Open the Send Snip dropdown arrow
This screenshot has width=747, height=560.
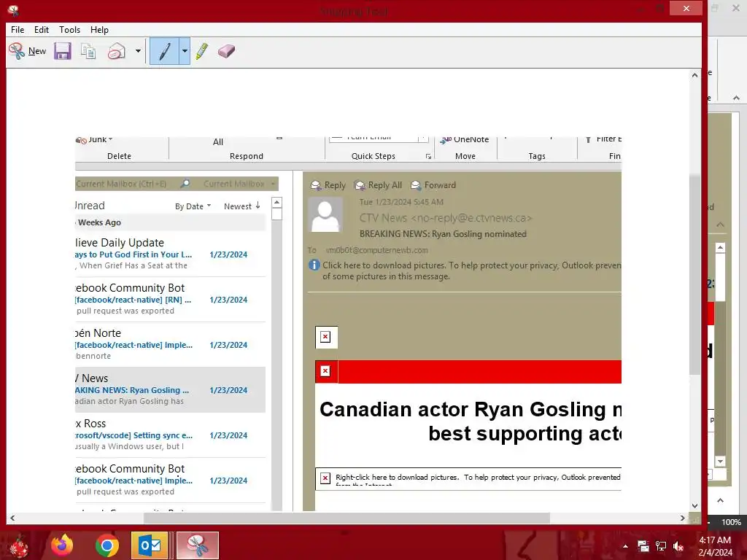[138, 51]
